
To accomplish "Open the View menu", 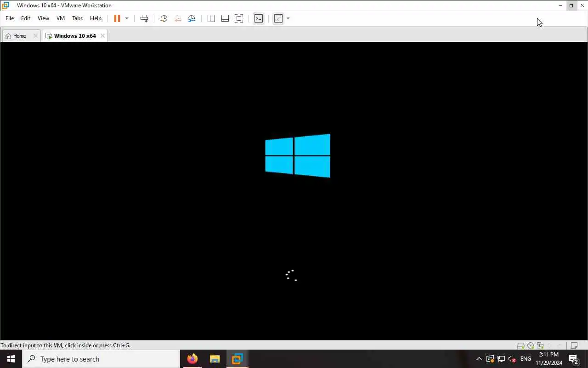I will coord(43,18).
